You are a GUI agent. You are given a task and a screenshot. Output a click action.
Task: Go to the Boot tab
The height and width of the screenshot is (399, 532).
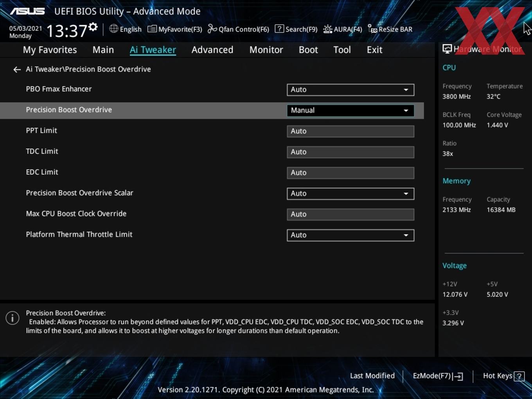(308, 50)
